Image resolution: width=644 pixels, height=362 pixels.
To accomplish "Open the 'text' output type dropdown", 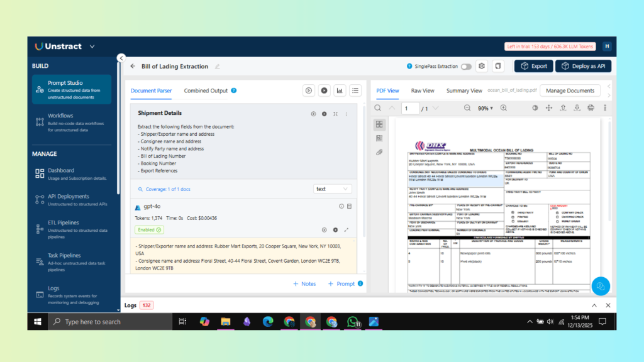I will [333, 189].
